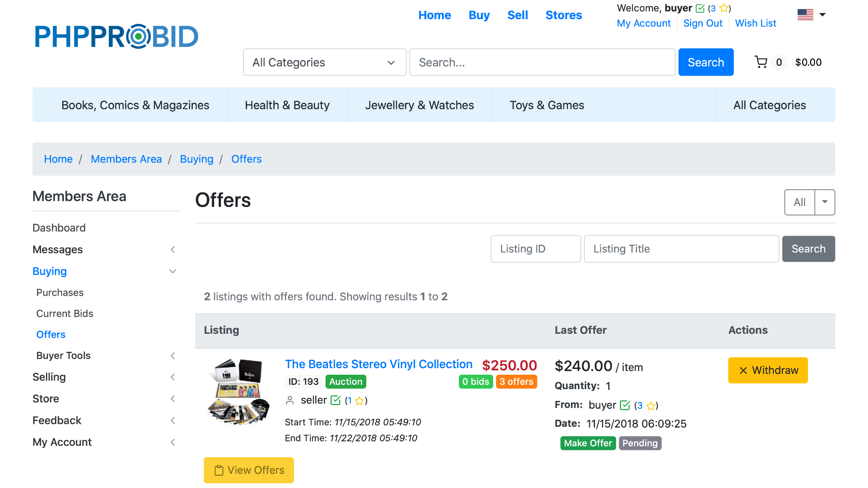The width and height of the screenshot is (868, 488).
Task: Click verified checkmark icon next to seller
Action: (x=336, y=400)
